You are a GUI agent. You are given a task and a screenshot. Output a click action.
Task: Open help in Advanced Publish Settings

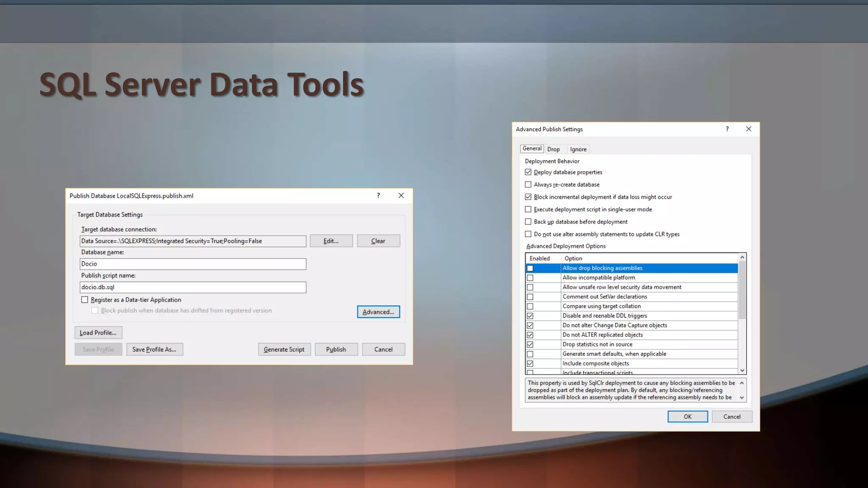[x=727, y=129]
